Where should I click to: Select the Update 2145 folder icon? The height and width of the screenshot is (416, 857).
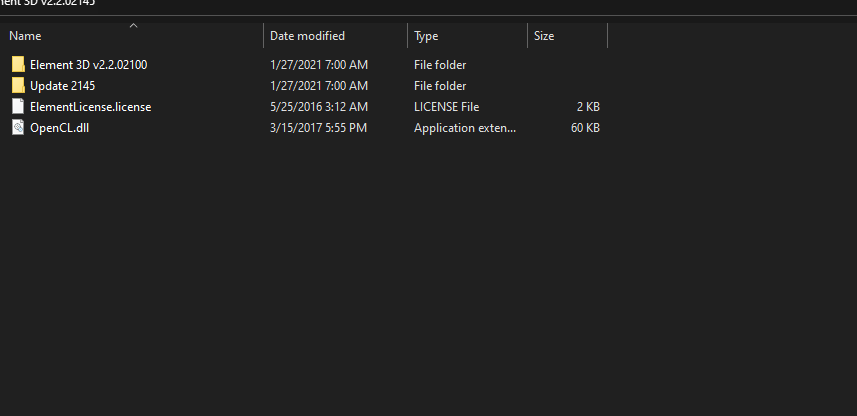coord(18,86)
